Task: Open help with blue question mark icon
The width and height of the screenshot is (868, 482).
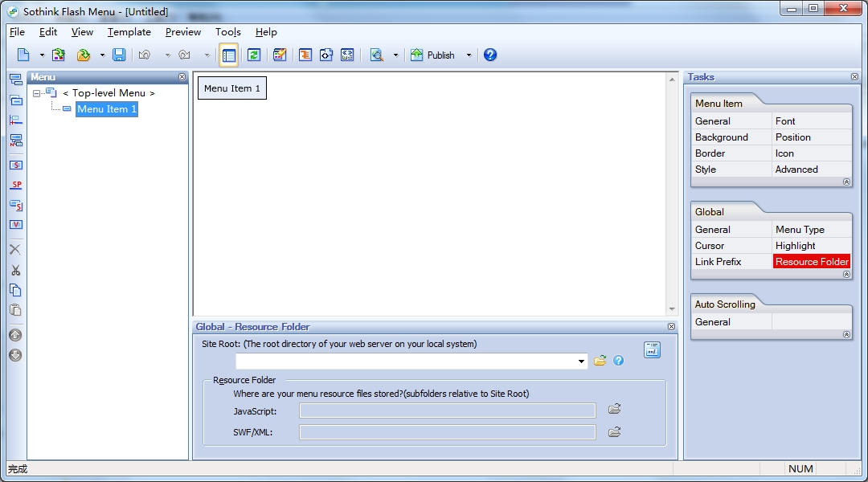Action: [x=490, y=55]
